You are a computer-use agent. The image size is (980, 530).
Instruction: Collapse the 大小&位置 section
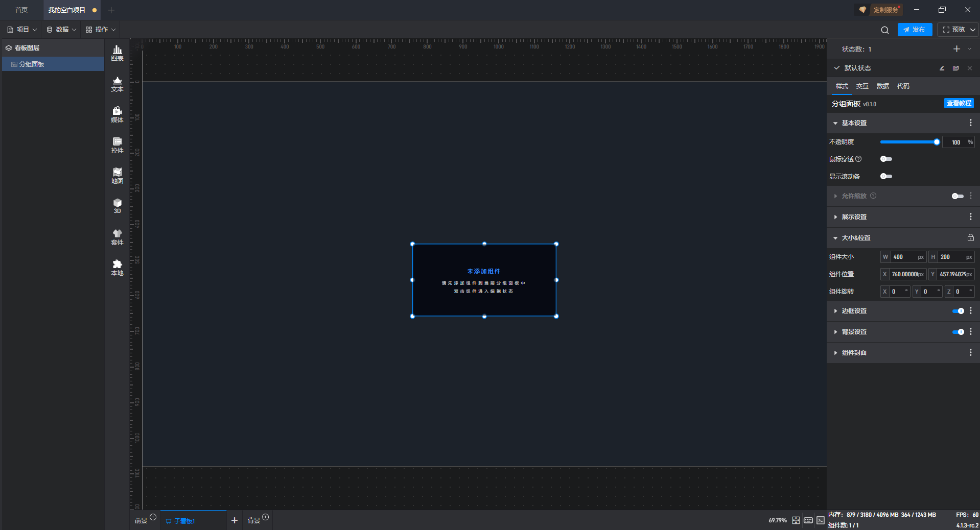pyautogui.click(x=835, y=238)
